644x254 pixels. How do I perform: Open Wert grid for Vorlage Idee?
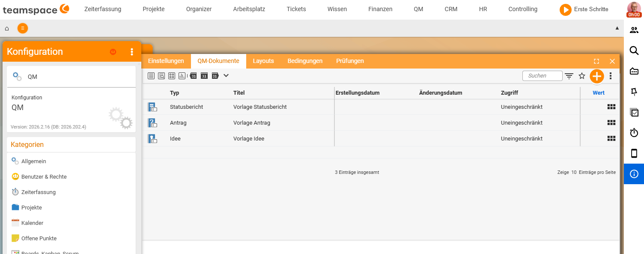coord(611,138)
